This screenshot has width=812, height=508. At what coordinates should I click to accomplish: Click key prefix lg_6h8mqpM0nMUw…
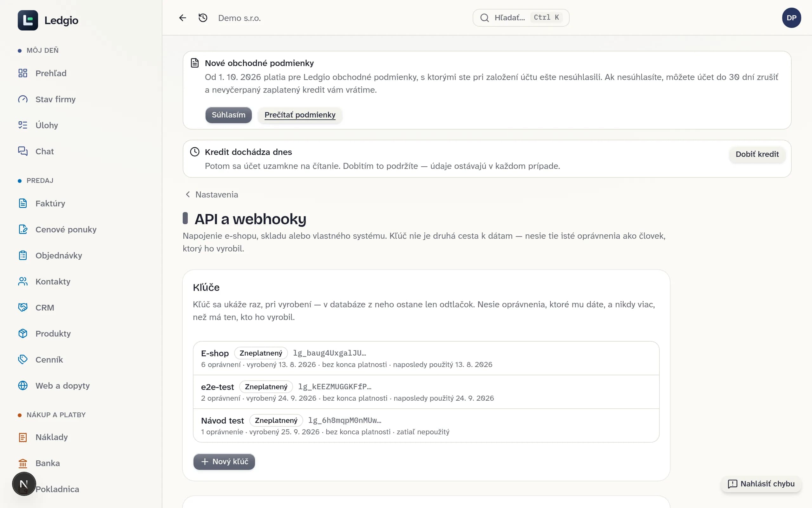(x=344, y=420)
